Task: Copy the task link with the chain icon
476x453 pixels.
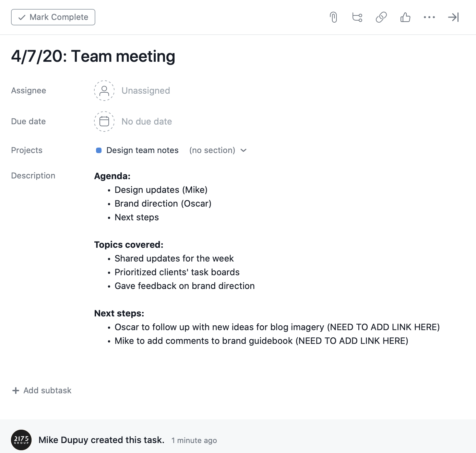Action: click(x=381, y=17)
